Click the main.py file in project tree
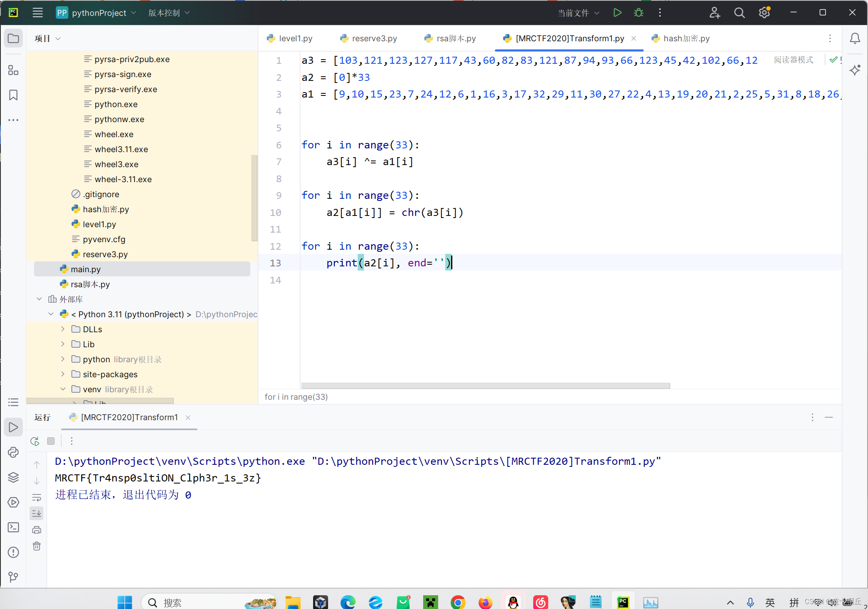The height and width of the screenshot is (609, 868). click(86, 268)
